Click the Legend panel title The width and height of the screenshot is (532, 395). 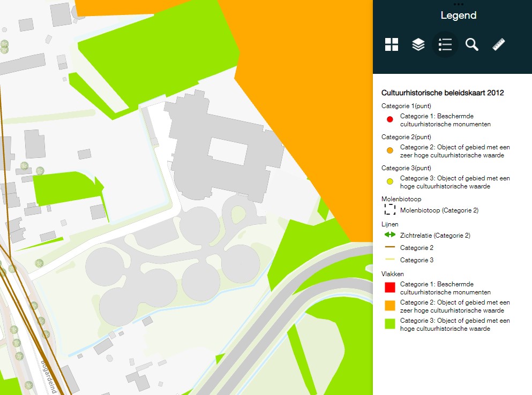(458, 16)
